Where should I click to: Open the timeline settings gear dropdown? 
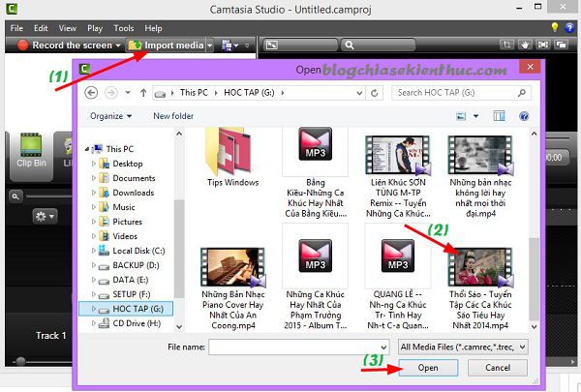tap(45, 217)
